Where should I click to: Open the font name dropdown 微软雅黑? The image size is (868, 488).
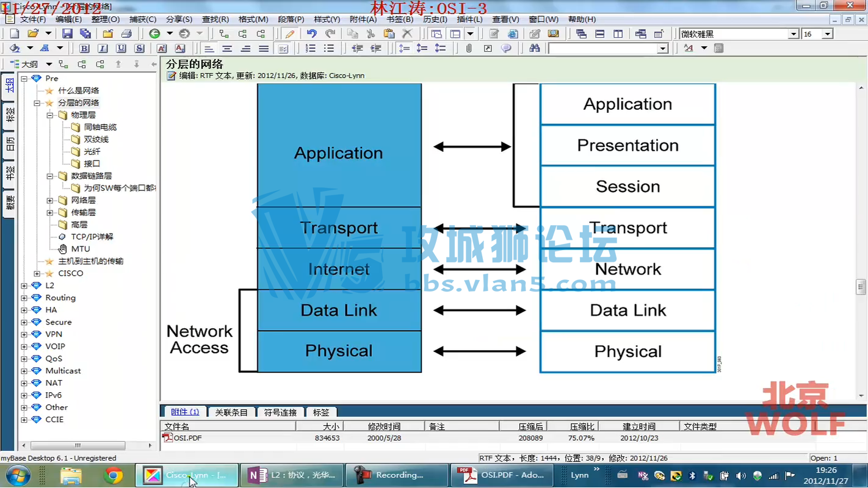coord(793,34)
